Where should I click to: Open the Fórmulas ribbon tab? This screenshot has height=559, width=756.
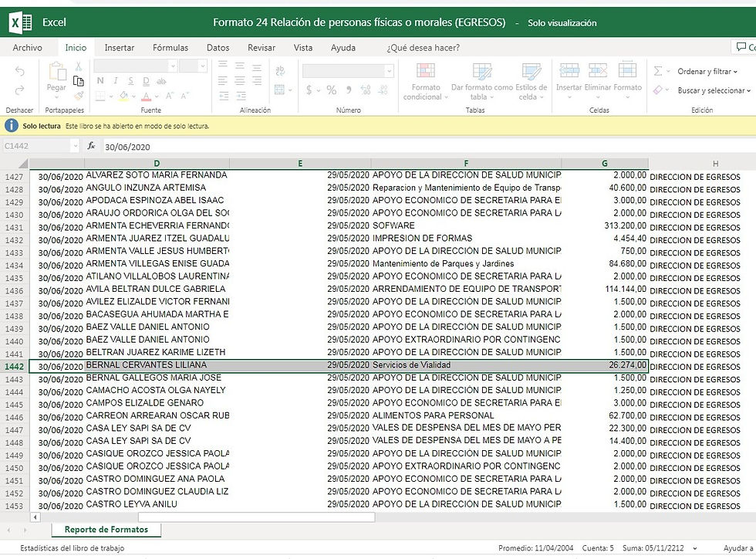(170, 48)
